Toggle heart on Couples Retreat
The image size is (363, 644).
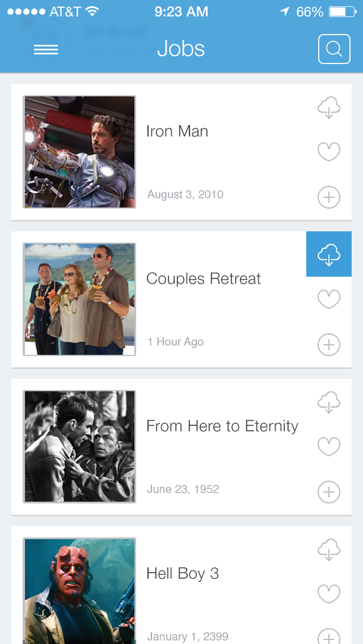329,299
